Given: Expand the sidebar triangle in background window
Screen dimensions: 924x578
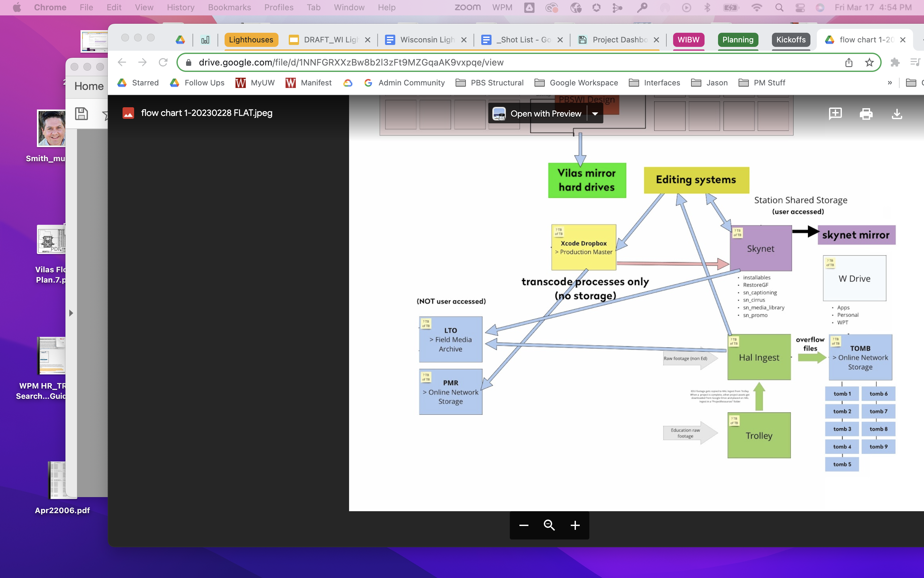Looking at the screenshot, I should coord(71,313).
